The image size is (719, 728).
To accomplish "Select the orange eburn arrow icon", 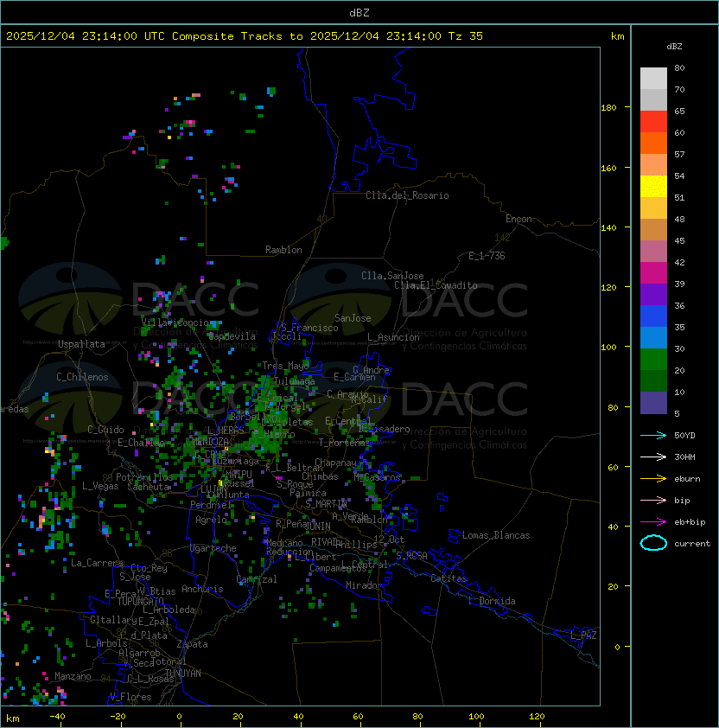I will (x=653, y=478).
